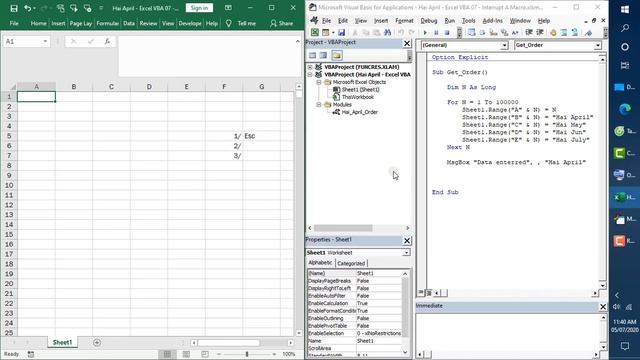The image size is (640, 360).
Task: Open the Windows Search icon on the taskbar
Action: coord(624,28)
